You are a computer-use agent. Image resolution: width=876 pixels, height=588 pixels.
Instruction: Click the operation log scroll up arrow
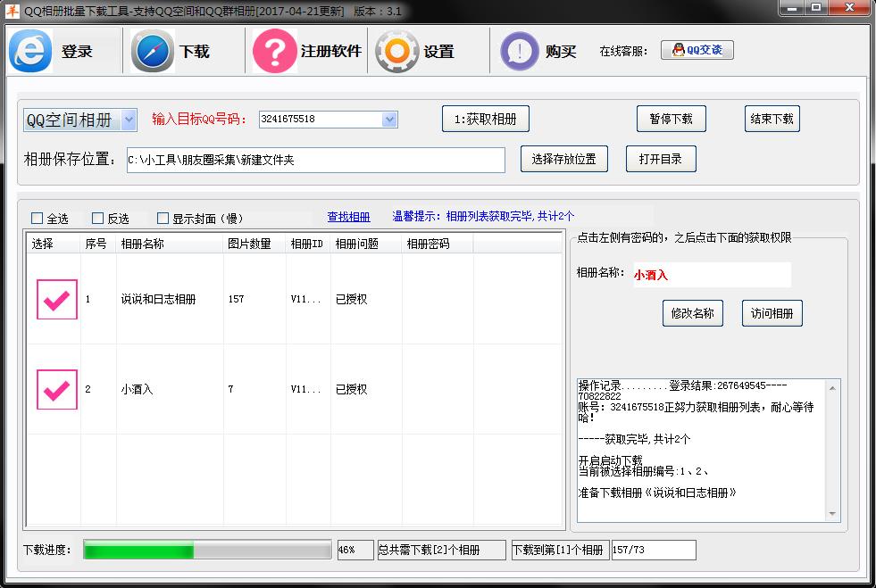pyautogui.click(x=832, y=387)
